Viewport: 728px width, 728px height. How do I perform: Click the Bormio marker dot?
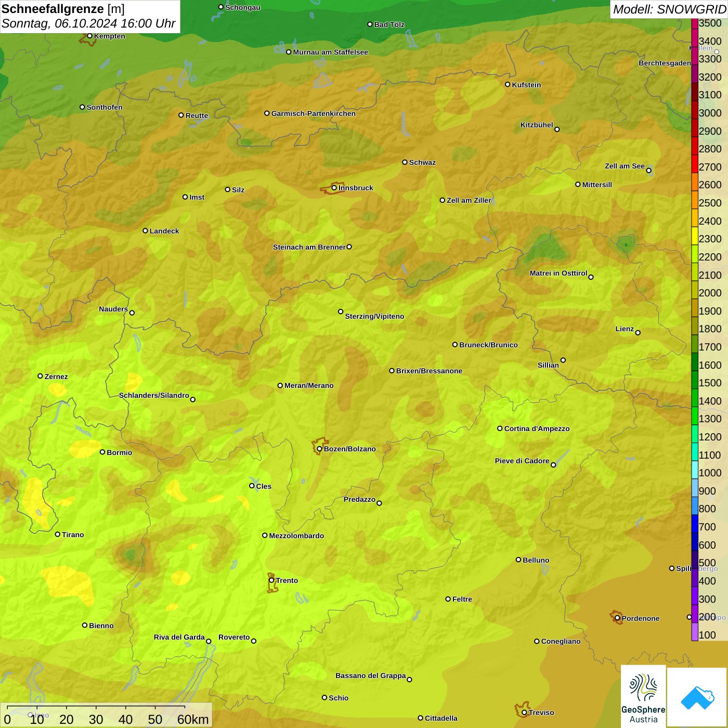102,452
